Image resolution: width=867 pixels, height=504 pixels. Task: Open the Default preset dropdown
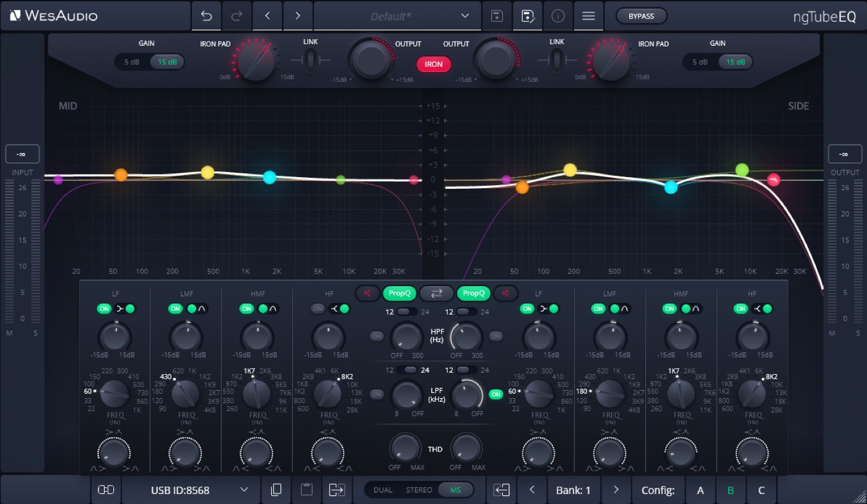click(397, 16)
